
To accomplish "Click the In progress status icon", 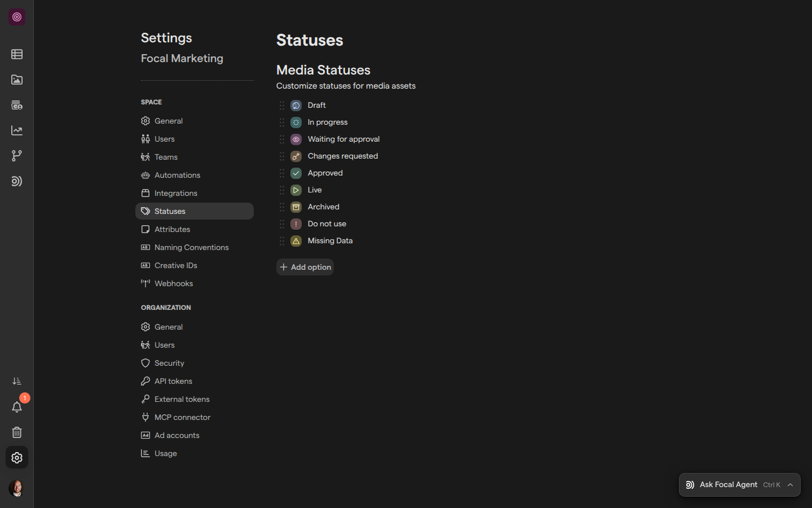I will point(296,122).
